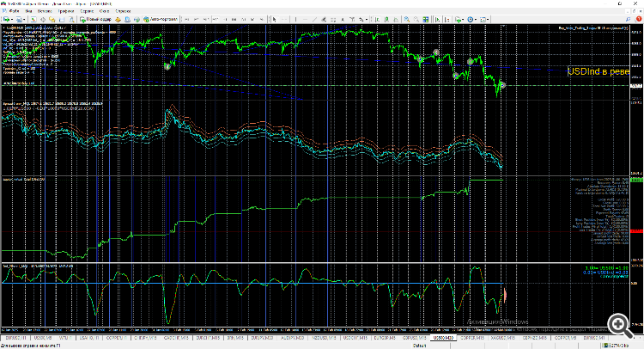Open the Файл menu
644x349 pixels.
15,11
